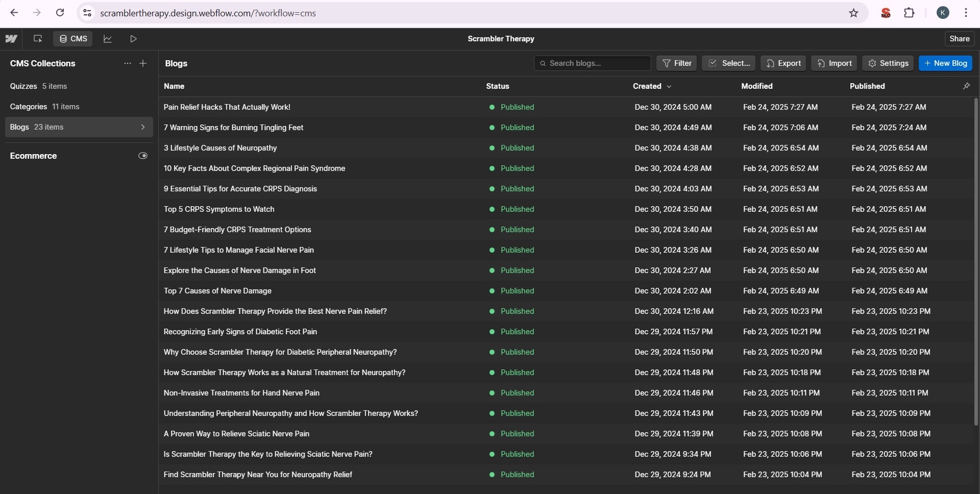Pin columns using the pin icon
This screenshot has height=494, width=980.
(x=966, y=86)
